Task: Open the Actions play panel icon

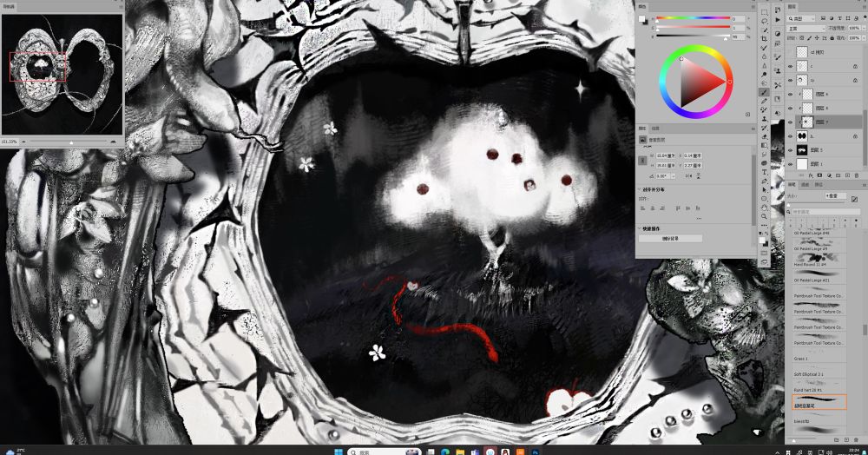Action: [778, 20]
